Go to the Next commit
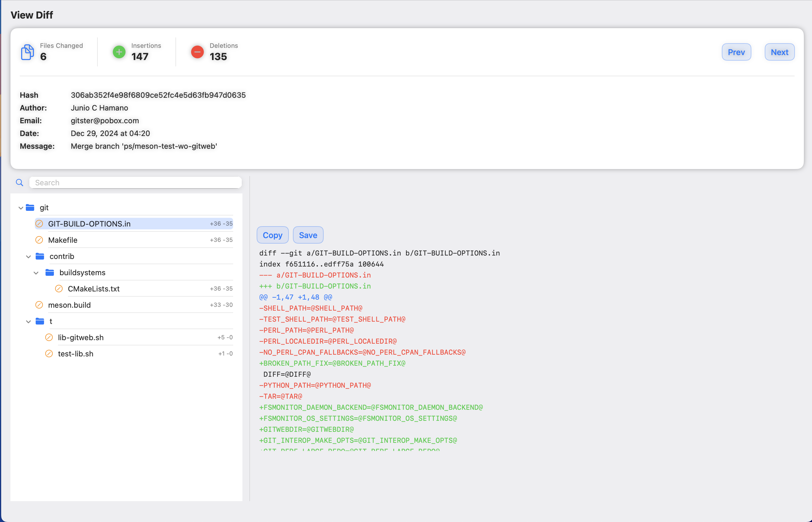 (779, 52)
